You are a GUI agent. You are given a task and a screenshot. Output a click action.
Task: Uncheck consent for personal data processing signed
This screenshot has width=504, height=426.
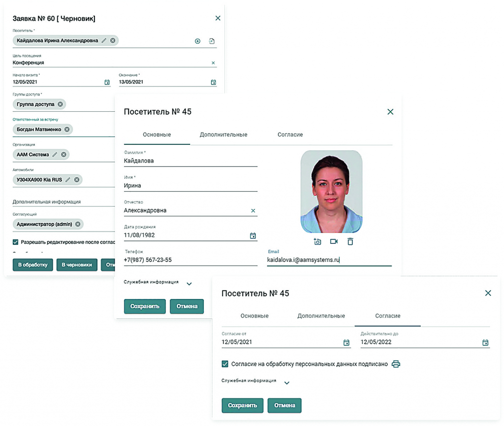225,364
